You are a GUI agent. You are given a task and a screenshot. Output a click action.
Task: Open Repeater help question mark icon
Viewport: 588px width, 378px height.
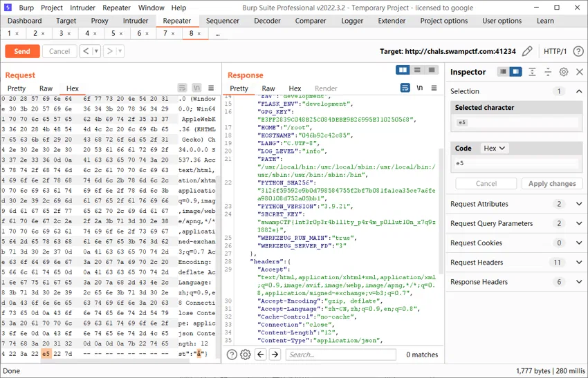[x=578, y=51]
